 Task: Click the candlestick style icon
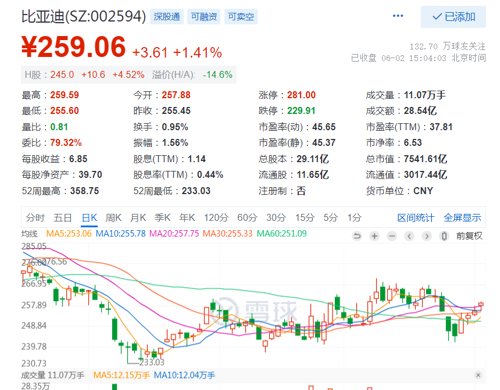coord(444,236)
